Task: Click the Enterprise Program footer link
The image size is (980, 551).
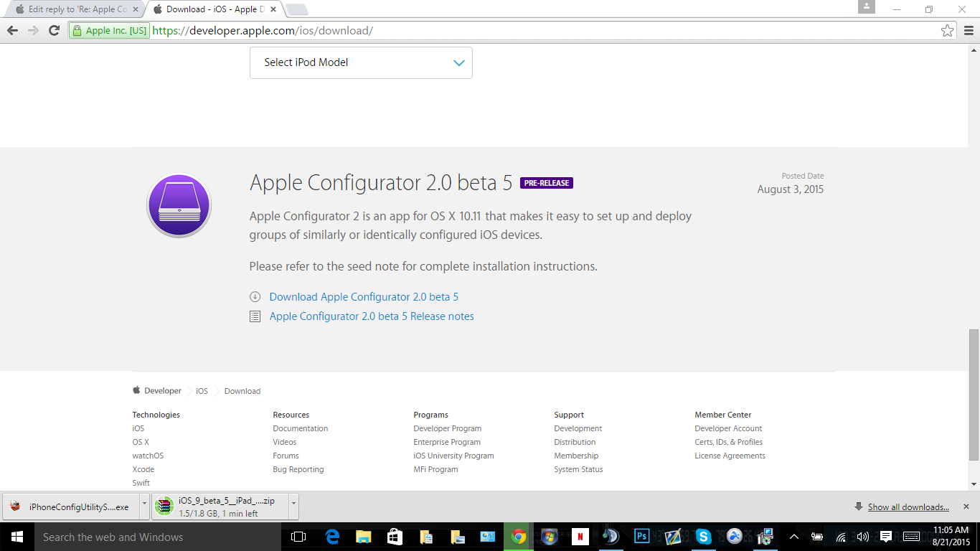Action: 447,442
